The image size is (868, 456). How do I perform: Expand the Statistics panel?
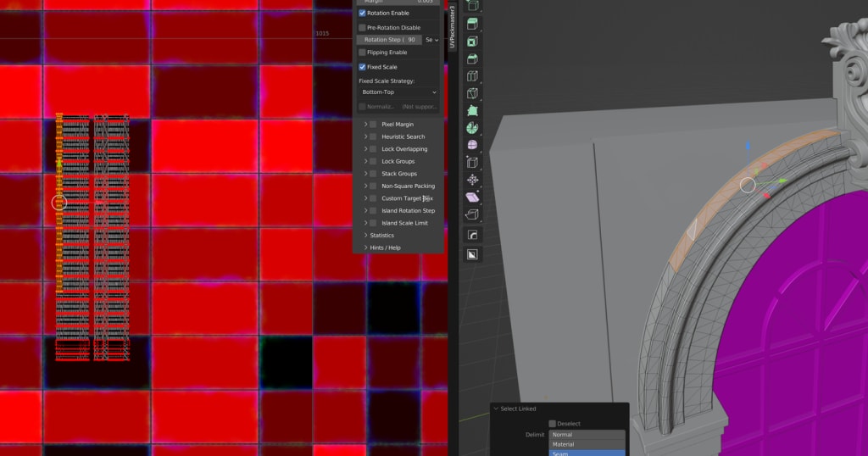366,235
